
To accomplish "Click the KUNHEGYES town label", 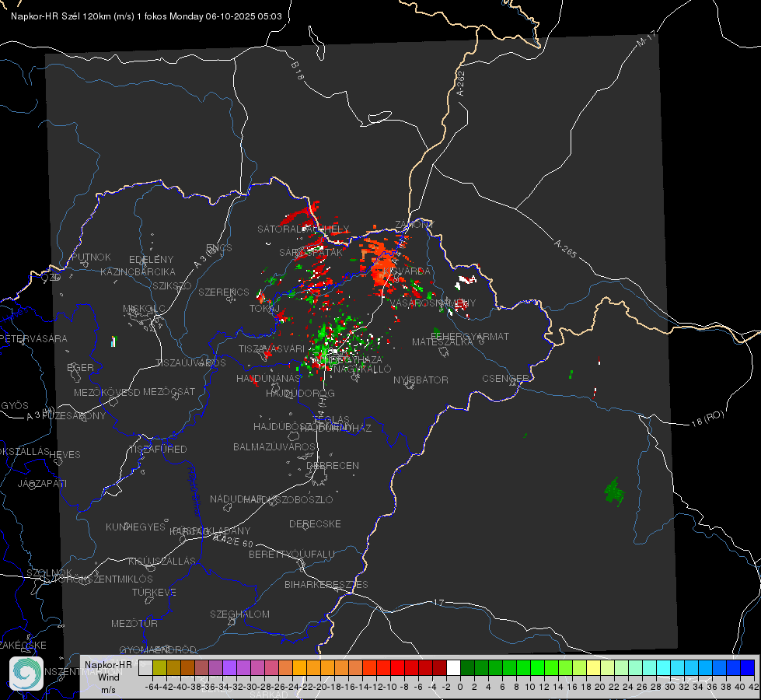I will (x=135, y=527).
